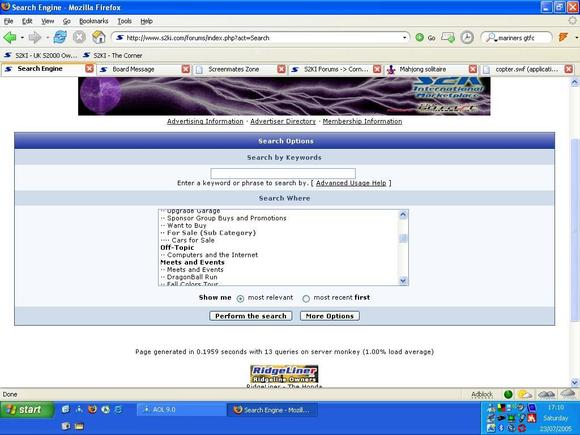Close the S2KI Forums -> Corn... tab
Image resolution: width=580 pixels, height=435 pixels.
coord(377,69)
